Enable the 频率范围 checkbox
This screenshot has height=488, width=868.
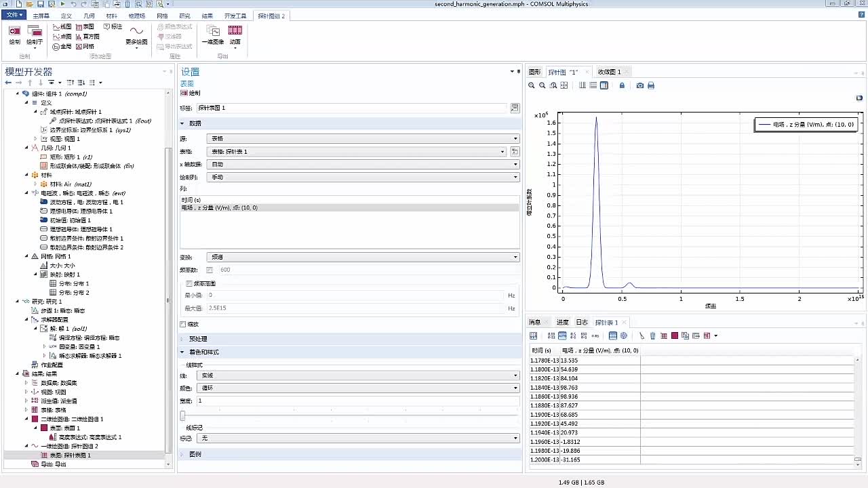pos(189,283)
